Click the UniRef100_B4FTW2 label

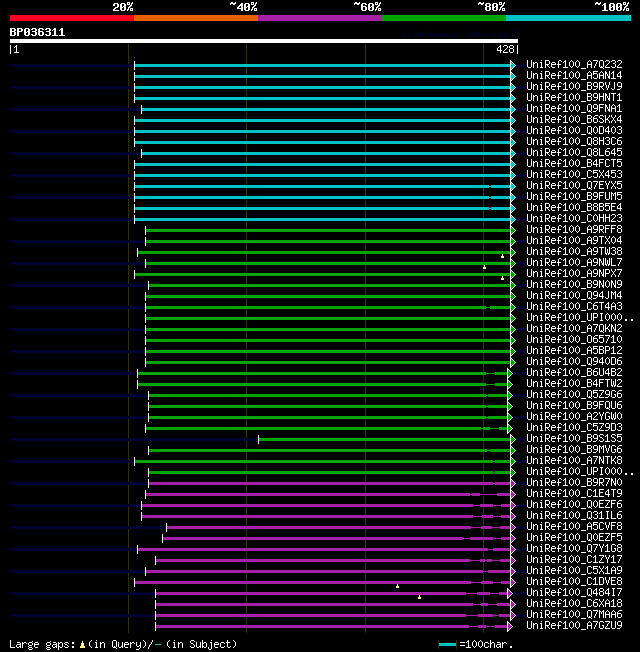[x=574, y=384]
